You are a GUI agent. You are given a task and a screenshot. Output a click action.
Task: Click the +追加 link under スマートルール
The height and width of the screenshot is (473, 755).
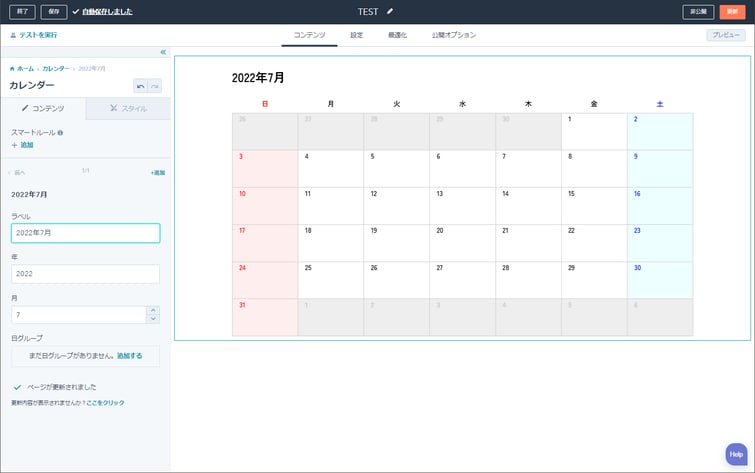[23, 145]
